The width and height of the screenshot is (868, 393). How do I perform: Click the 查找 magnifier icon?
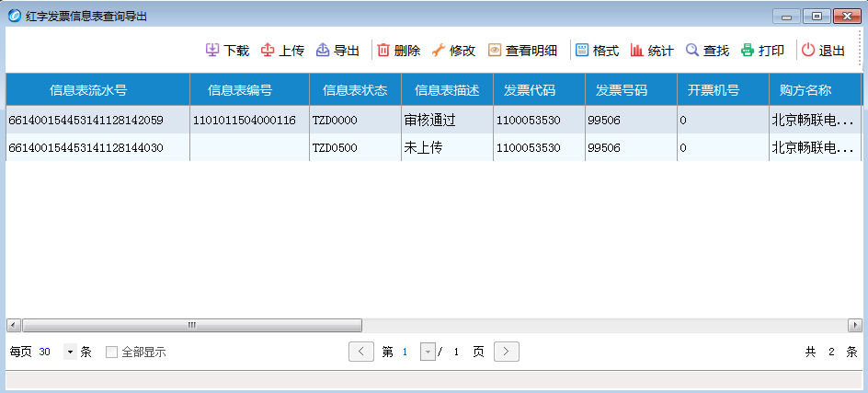(692, 51)
